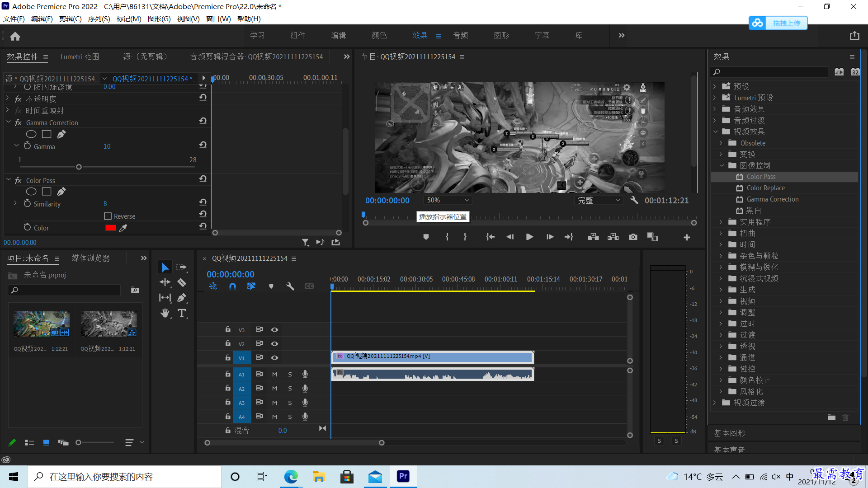868x488 pixels.
Task: Open the button editor plus icon
Action: [687, 237]
